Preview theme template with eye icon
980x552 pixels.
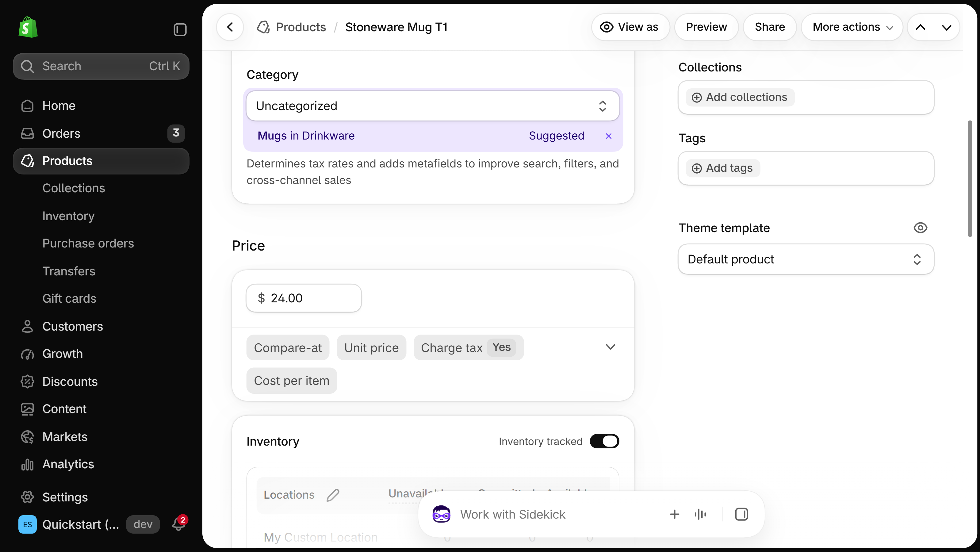tap(920, 228)
